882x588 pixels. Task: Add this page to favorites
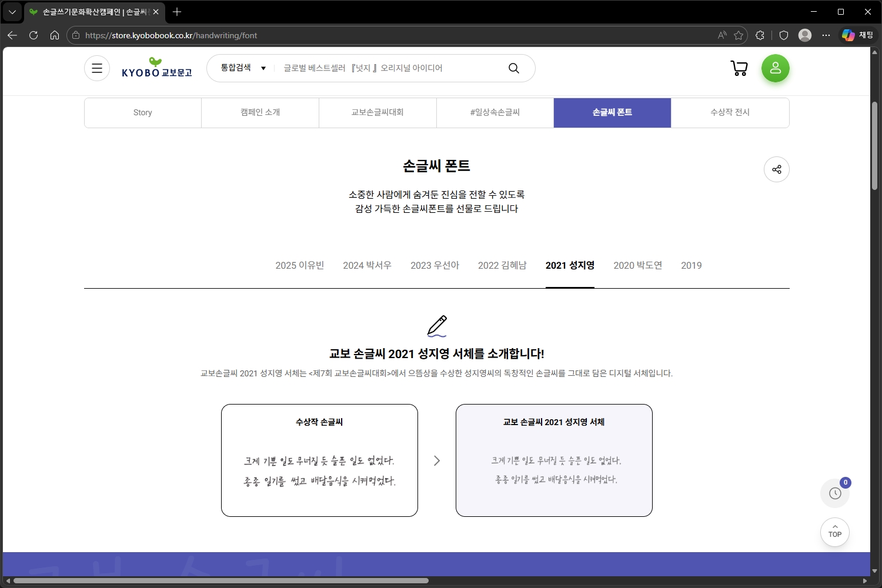[739, 35]
